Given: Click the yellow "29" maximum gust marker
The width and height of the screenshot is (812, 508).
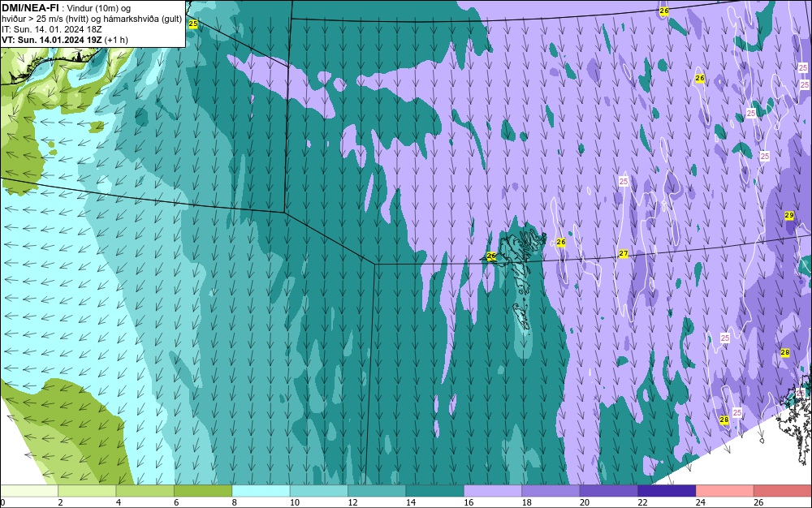Looking at the screenshot, I should point(789,215).
